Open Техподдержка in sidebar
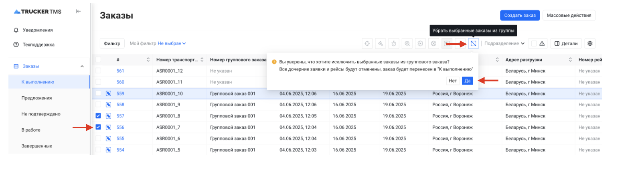Viewport: 644px width, 170px height. click(x=38, y=45)
